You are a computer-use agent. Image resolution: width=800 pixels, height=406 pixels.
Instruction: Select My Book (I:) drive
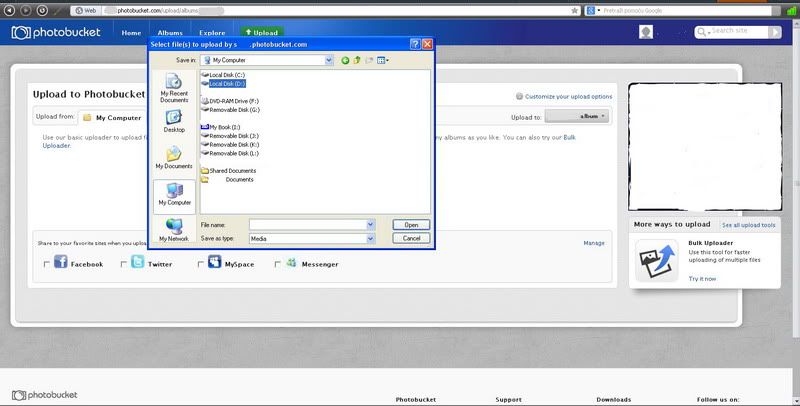[220, 127]
